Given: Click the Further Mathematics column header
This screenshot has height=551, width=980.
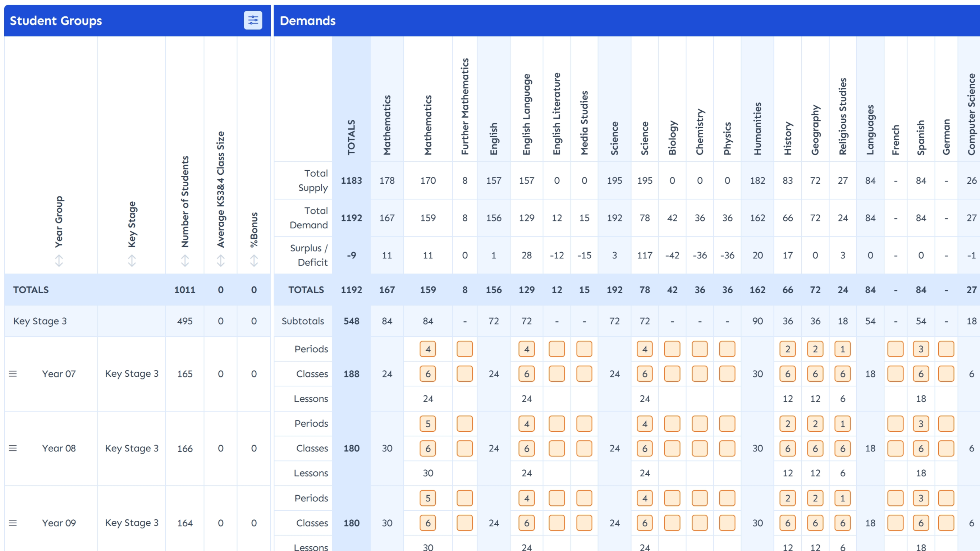Looking at the screenshot, I should tap(465, 106).
